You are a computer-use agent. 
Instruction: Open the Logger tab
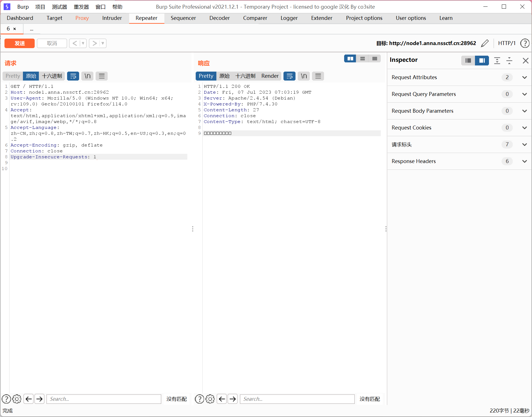point(289,18)
